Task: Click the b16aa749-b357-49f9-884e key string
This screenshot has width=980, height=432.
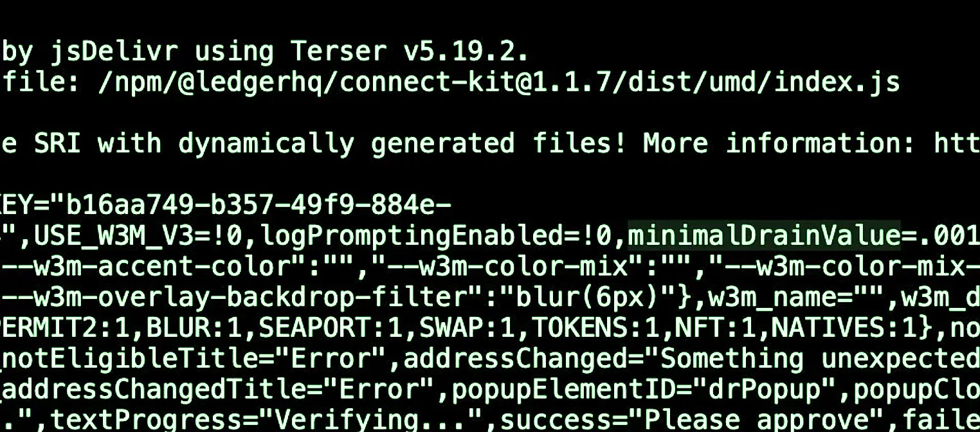Action: tap(250, 205)
